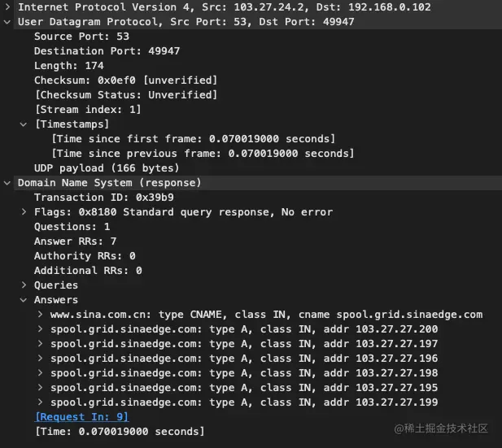Image resolution: width=502 pixels, height=448 pixels.
Task: Expand the Internet Protocol Version 4 section
Action: pos(7,7)
